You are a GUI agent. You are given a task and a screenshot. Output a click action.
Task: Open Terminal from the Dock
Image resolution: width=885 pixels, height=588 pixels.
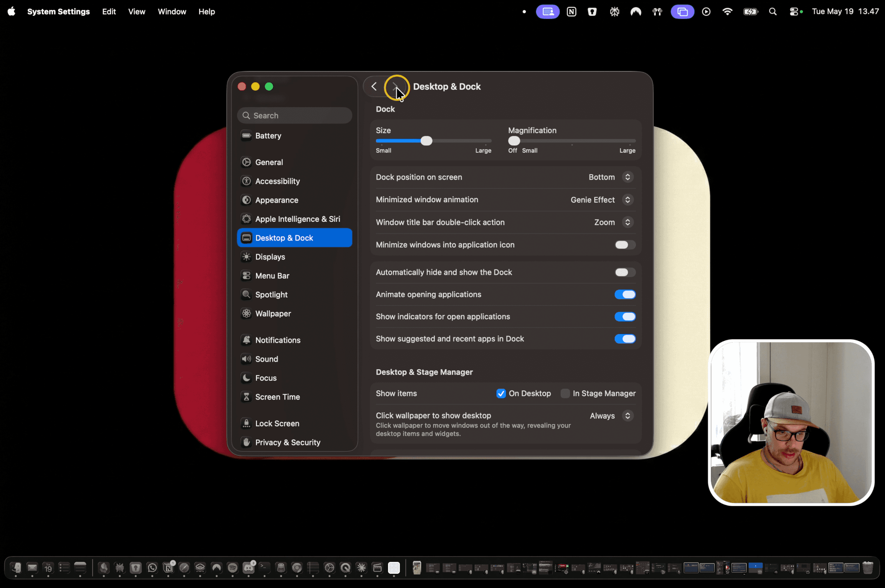pos(265,568)
